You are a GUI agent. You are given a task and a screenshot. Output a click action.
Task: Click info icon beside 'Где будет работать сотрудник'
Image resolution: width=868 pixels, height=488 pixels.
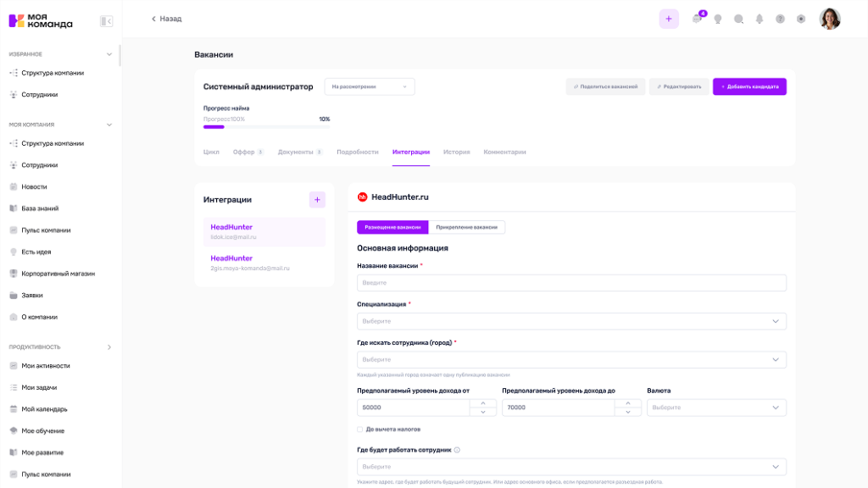click(457, 451)
